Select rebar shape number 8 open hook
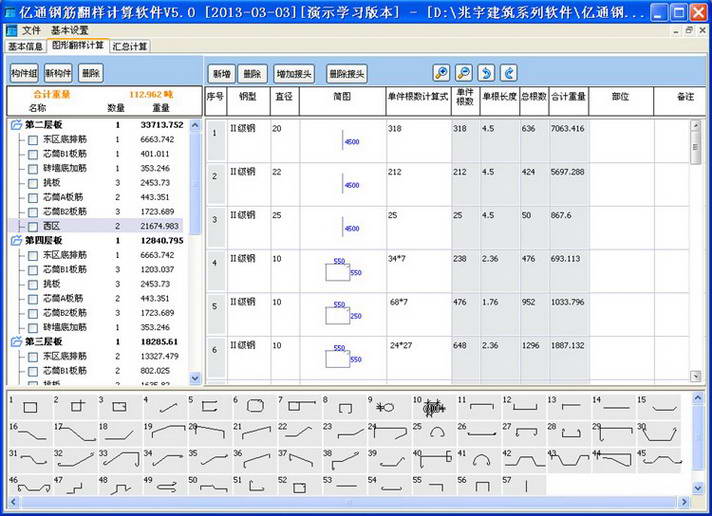Viewport: 712px width, 516px height. [345, 407]
